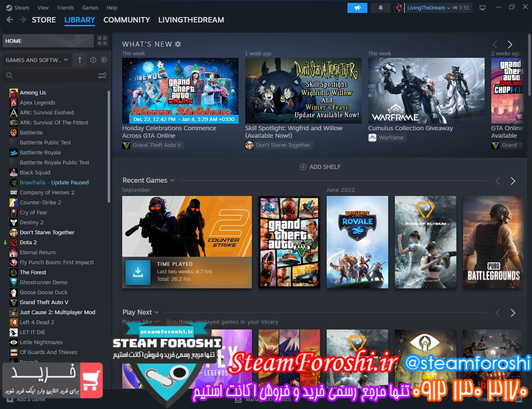Click the back navigation arrow
Screen dimensions: 532x409
[10, 20]
